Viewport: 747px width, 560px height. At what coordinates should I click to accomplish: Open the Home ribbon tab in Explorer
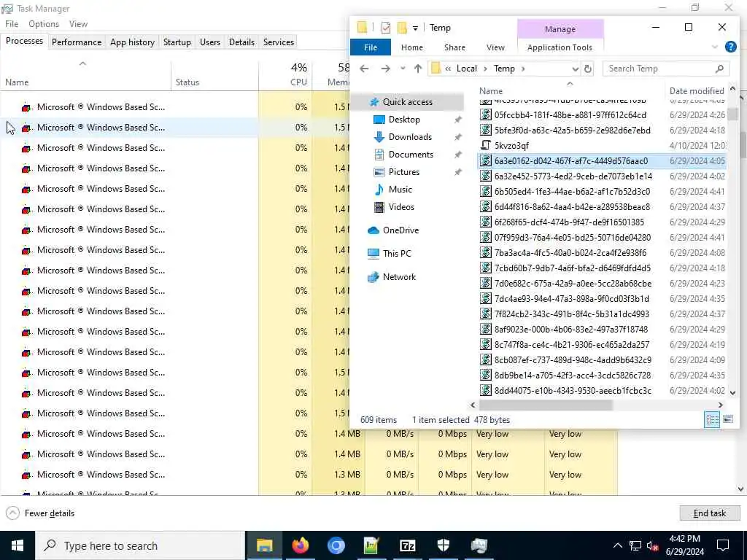(411, 47)
